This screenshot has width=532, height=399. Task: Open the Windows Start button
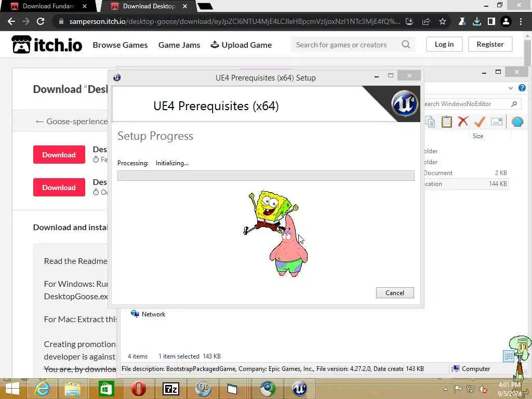click(x=12, y=389)
